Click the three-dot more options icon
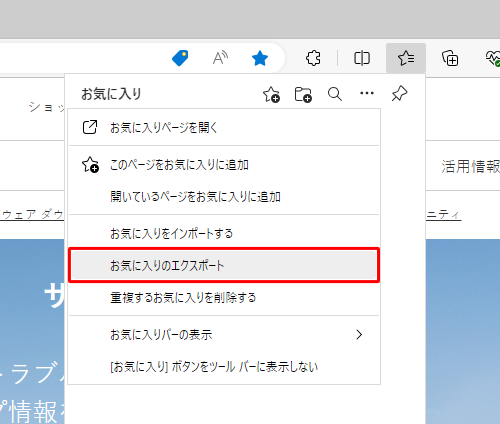This screenshot has width=500, height=424. pyautogui.click(x=367, y=93)
